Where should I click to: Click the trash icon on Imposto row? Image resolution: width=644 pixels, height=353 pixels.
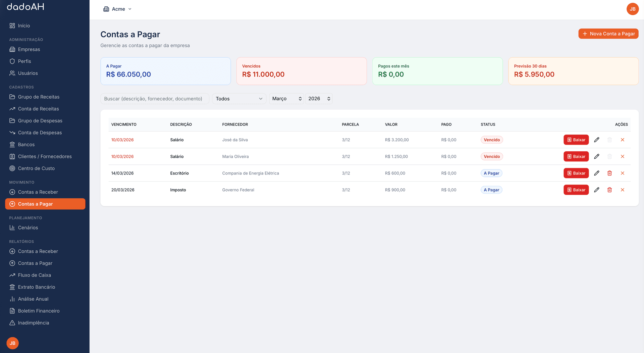(x=609, y=190)
